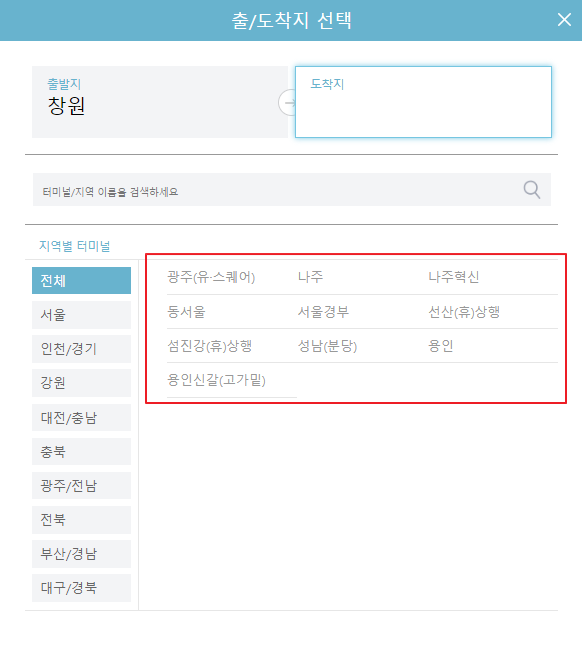Image resolution: width=582 pixels, height=660 pixels.
Task: Focus the terminal/region search field
Action: pos(292,190)
